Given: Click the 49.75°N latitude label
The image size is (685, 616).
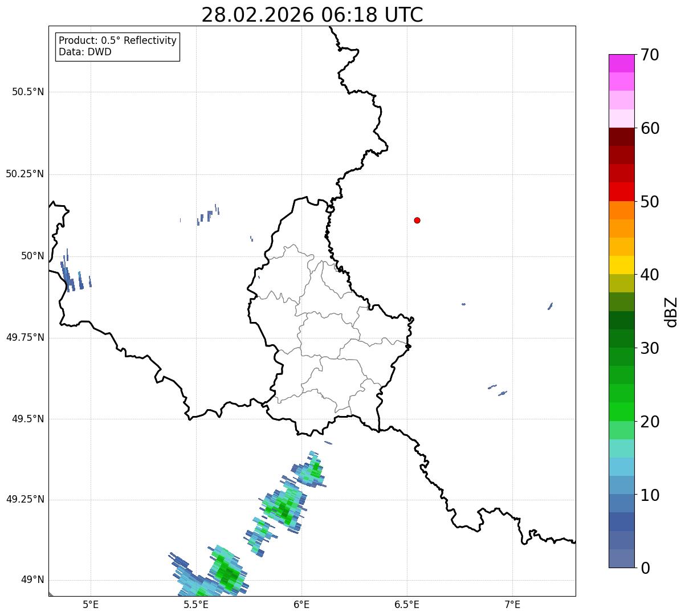Looking at the screenshot, I should 25,337.
